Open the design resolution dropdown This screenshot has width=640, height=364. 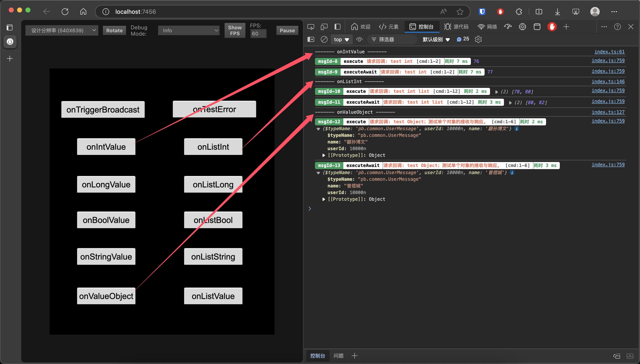[62, 30]
